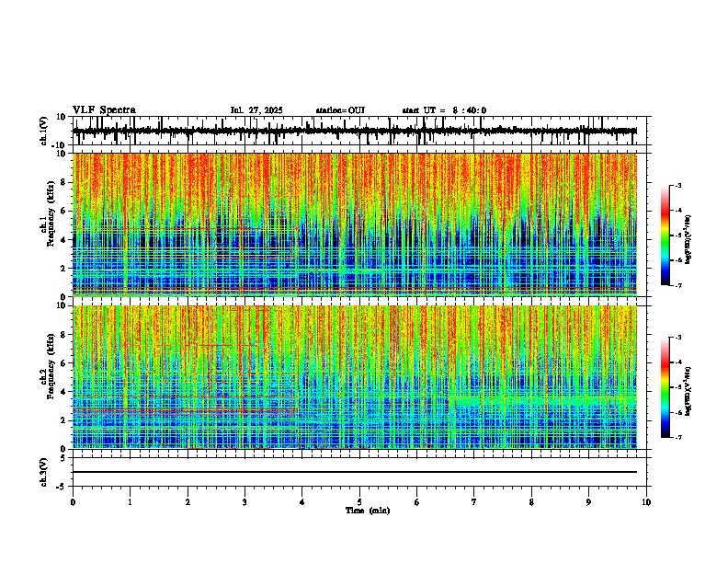The image size is (728, 563).
Task: Click the -7 label on ch.2 colorbar
Action: point(677,438)
